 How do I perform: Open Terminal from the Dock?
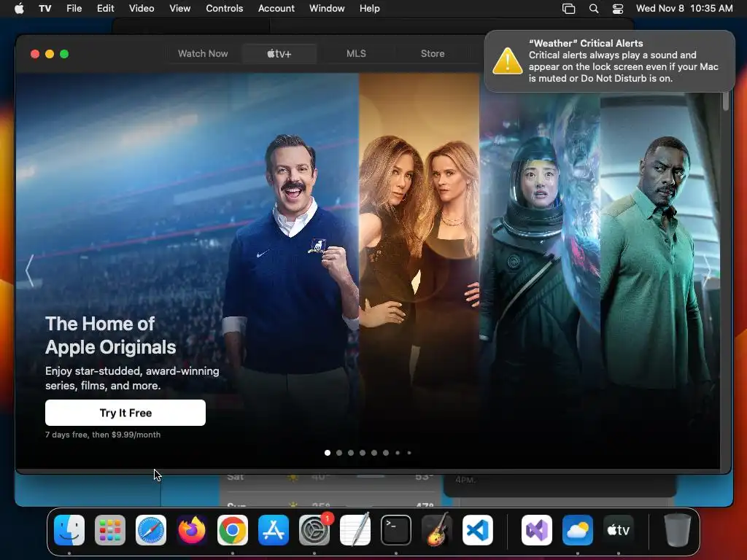(396, 530)
